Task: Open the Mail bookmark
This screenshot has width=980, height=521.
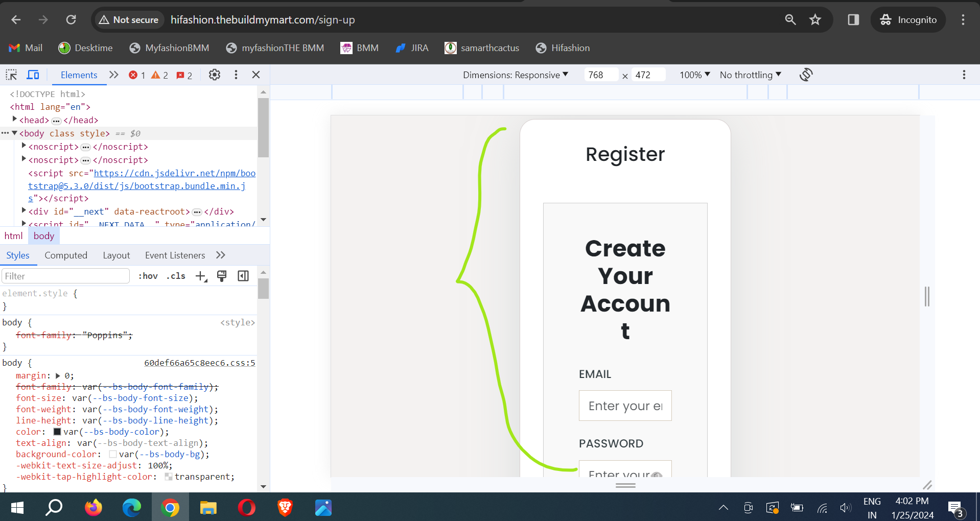Action: (26, 48)
